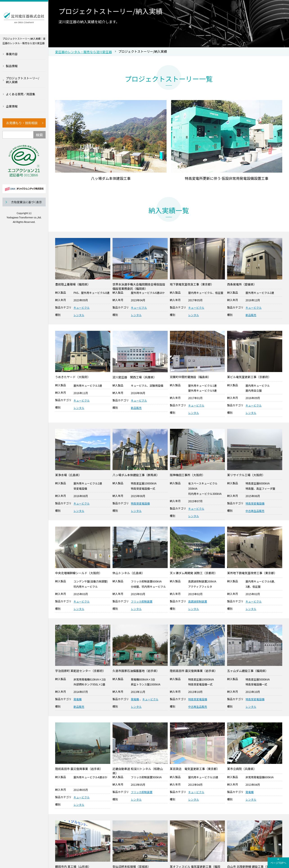
Task: Open the 八ッ場ダム本体建設工事 project photo
Action: click(x=111, y=136)
